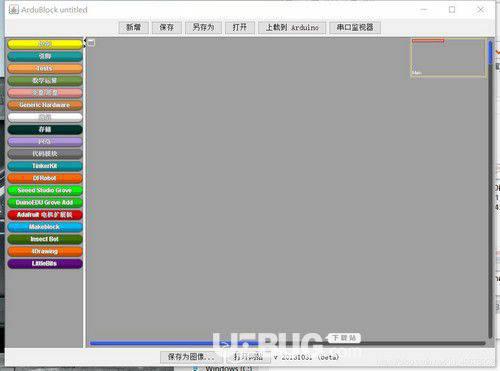
Task: Open the Insect Bot block category
Action: (45, 239)
